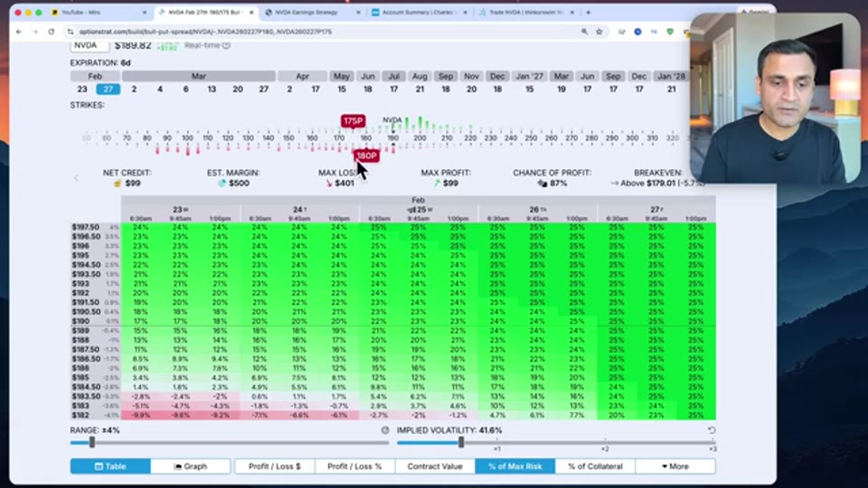The height and width of the screenshot is (488, 868).
Task: Click the left chevron beside Net Credit
Action: click(x=76, y=178)
